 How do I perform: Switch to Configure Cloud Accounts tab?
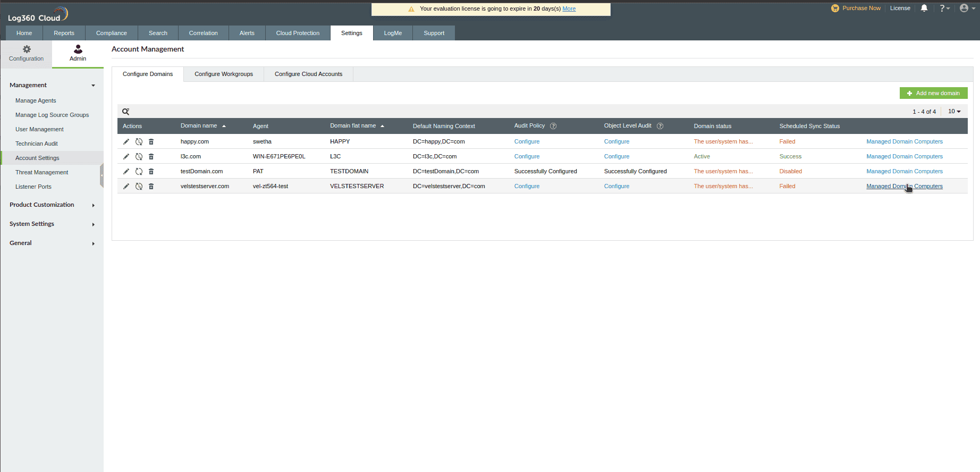[x=308, y=74]
